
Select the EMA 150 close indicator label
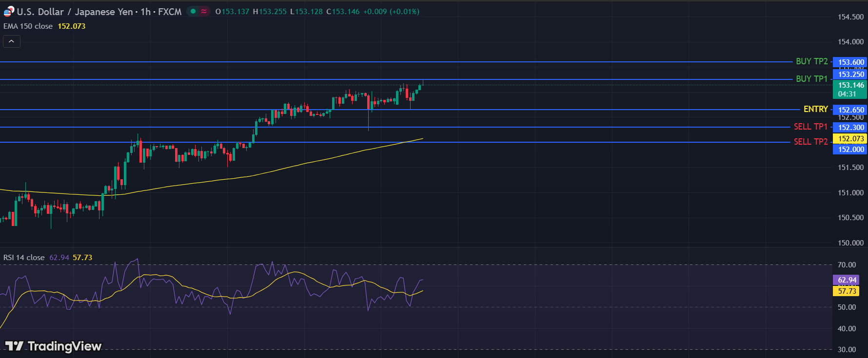point(28,26)
